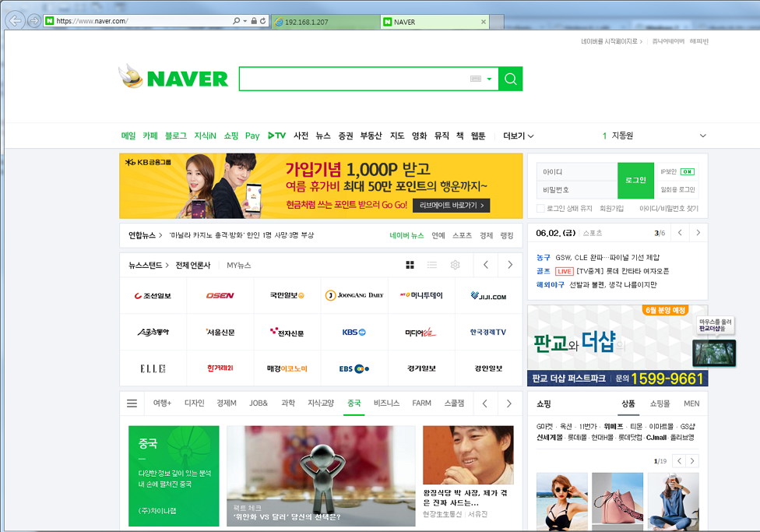760x532 pixels.
Task: Expand the 더보기 navigation menu
Action: [x=518, y=136]
